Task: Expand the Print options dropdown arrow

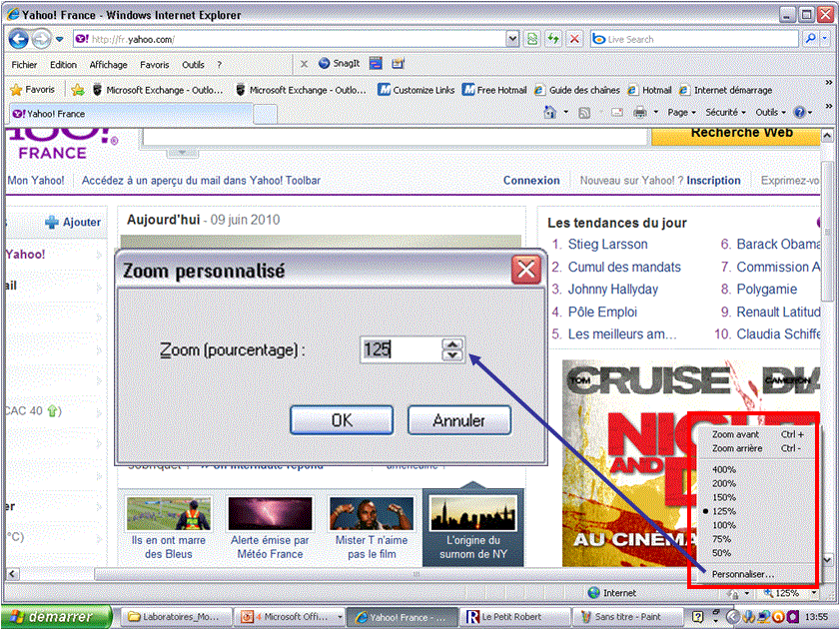Action: (655, 113)
